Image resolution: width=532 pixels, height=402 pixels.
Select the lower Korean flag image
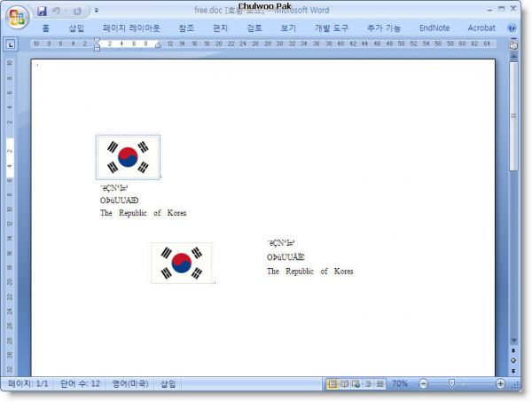click(x=182, y=263)
